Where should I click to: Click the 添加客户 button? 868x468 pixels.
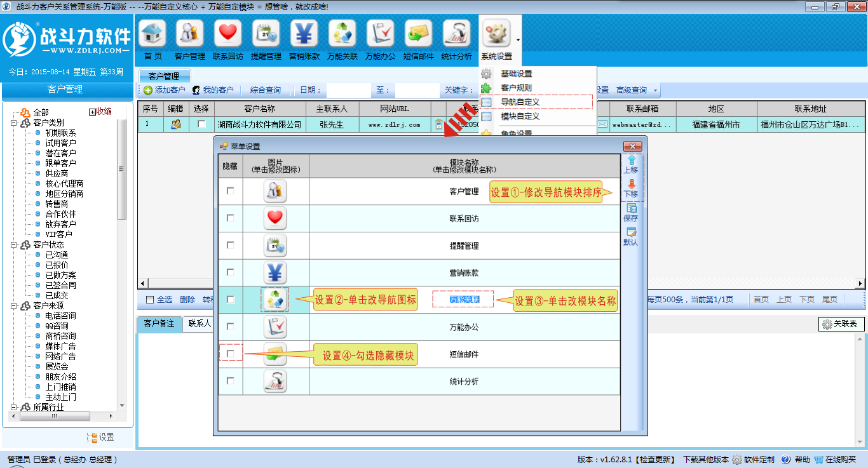coord(165,91)
